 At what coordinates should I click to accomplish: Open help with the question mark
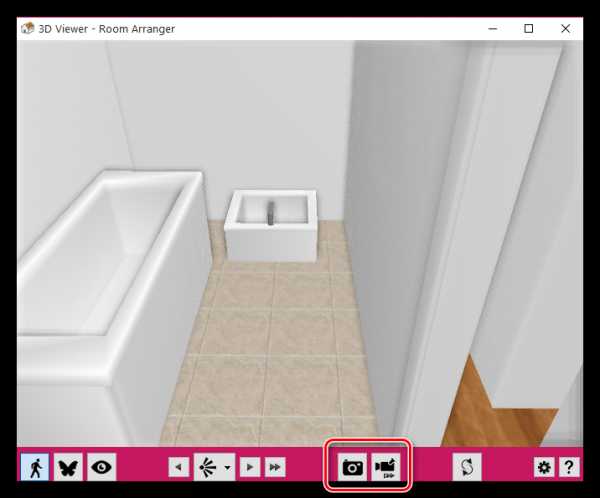568,467
